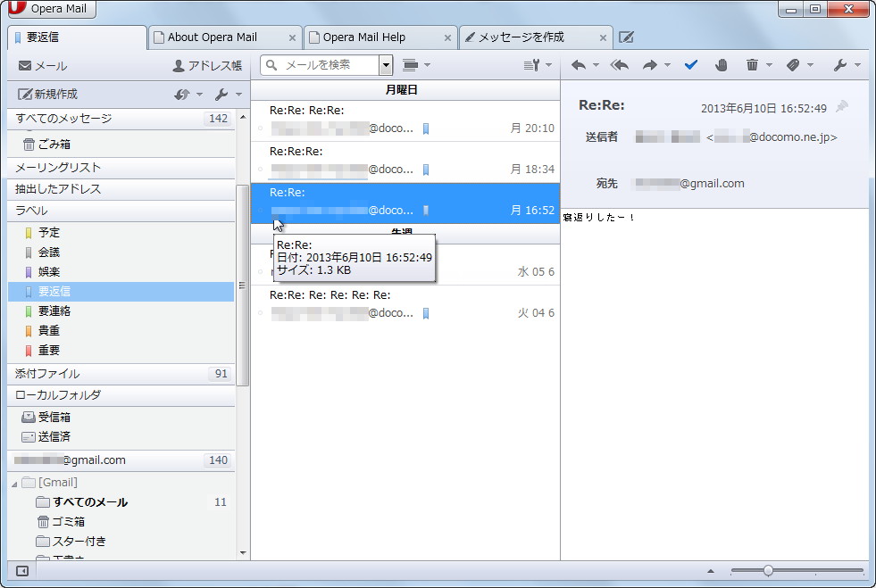Open dropdown beside sort settings icon
Screen dimensions: 876x588
pos(548,65)
